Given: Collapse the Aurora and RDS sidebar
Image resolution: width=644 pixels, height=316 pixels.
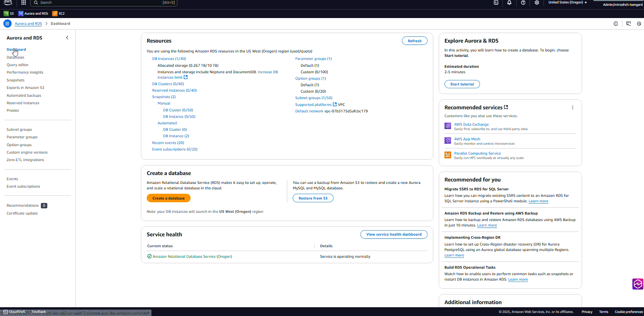Looking at the screenshot, I should [x=67, y=38].
